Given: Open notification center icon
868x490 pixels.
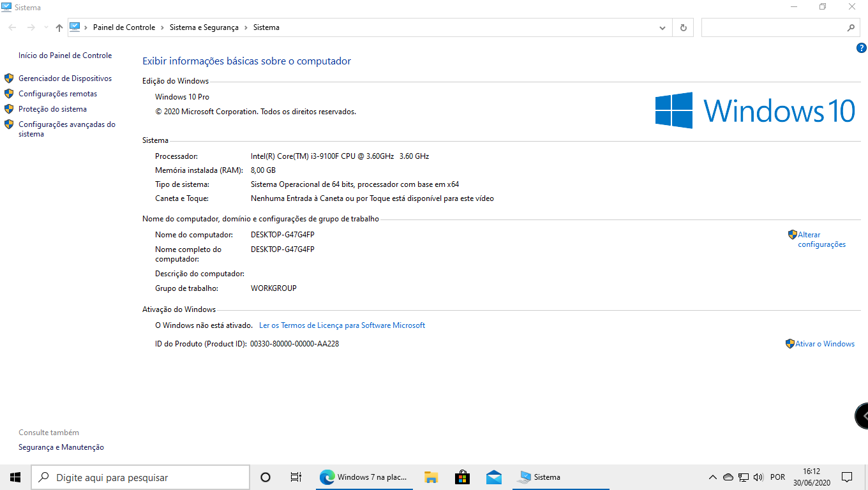Looking at the screenshot, I should click(x=847, y=477).
